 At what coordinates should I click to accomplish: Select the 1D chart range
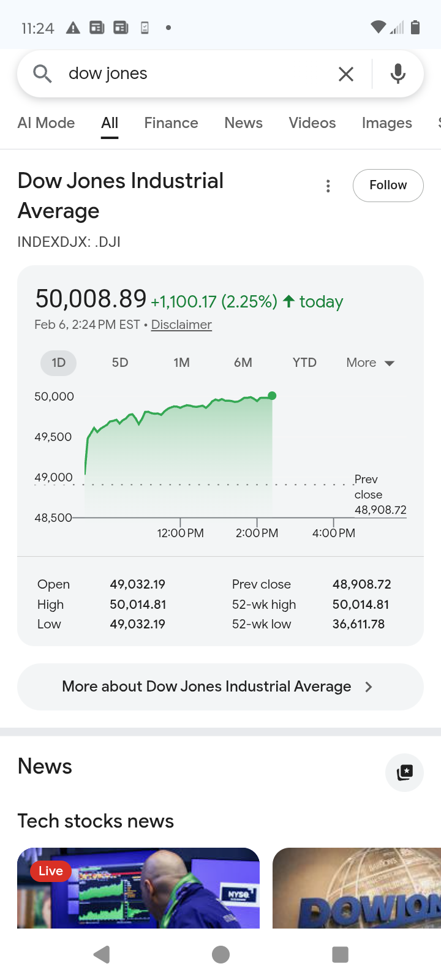(58, 363)
